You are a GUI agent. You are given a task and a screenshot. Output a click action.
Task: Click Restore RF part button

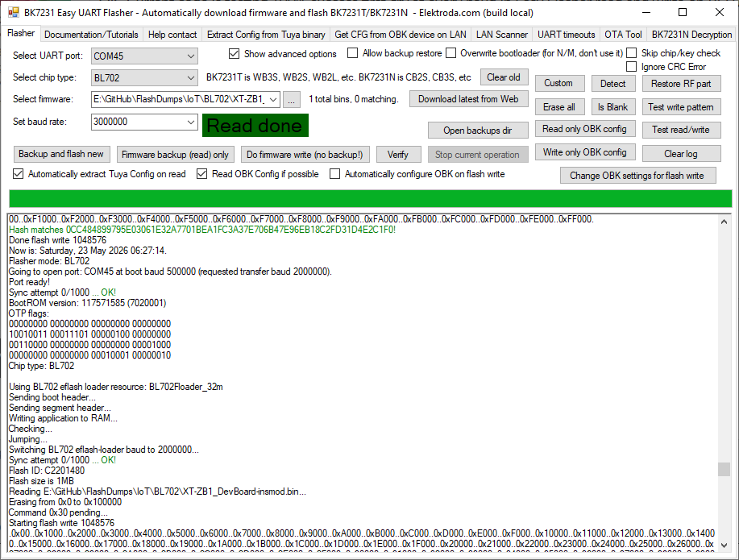[x=682, y=84]
